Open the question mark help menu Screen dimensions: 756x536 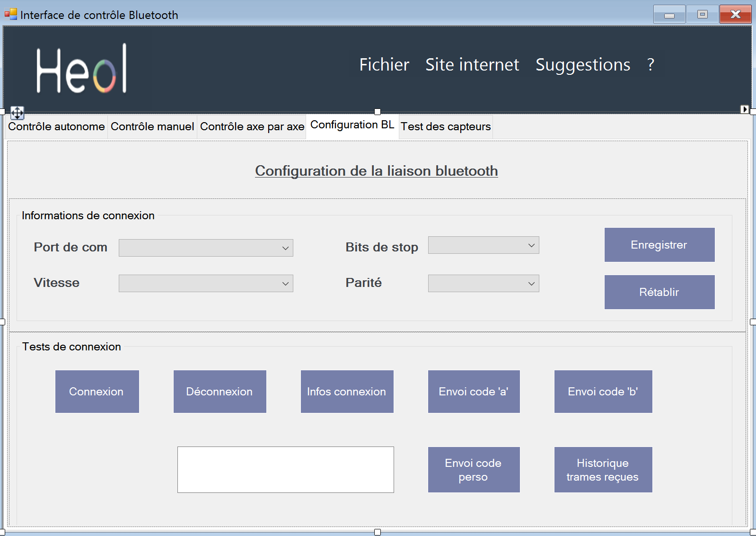[651, 64]
